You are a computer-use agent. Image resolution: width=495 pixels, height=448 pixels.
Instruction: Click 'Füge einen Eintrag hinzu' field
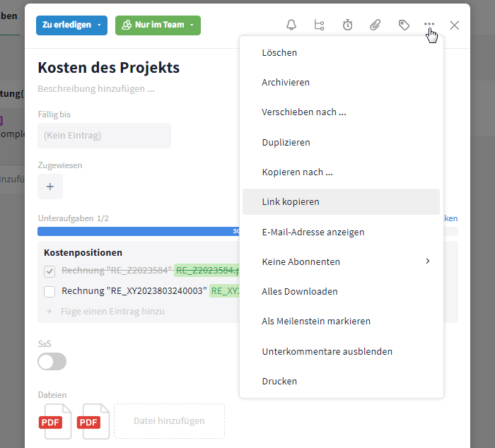tap(112, 312)
